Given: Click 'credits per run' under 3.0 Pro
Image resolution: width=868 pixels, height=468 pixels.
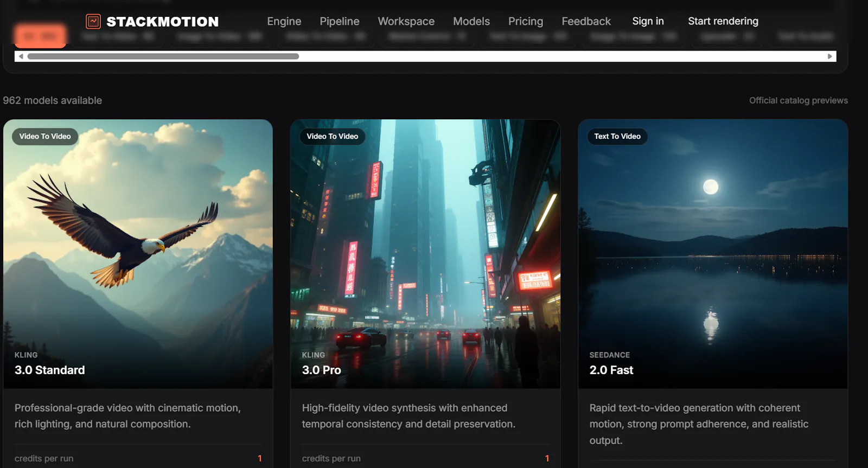Looking at the screenshot, I should click(x=331, y=458).
